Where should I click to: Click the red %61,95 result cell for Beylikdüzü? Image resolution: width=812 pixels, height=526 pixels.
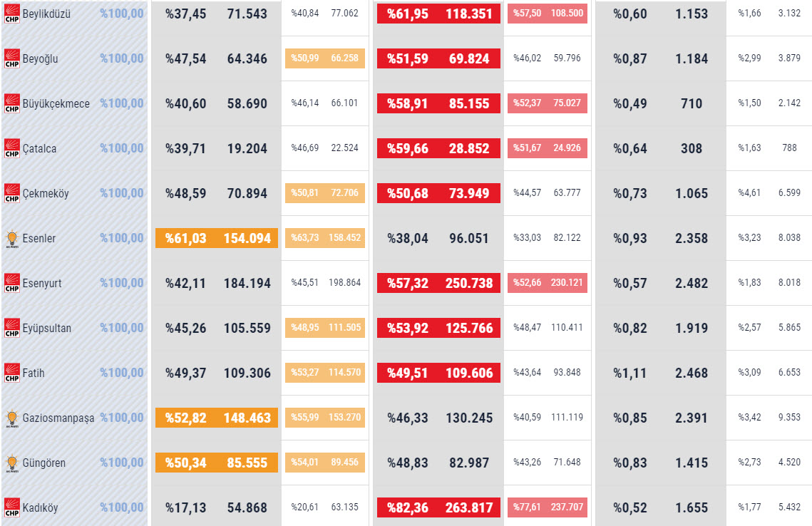[438, 14]
